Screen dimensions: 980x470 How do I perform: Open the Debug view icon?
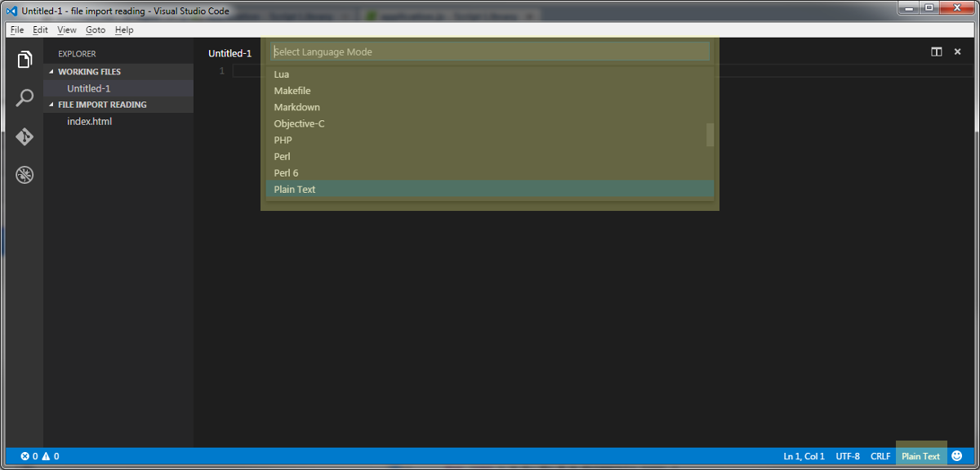click(24, 175)
